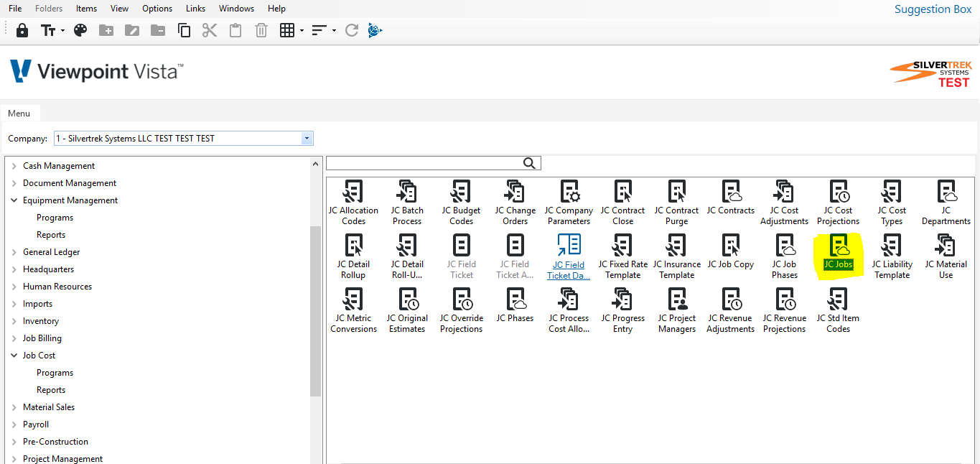Launch JC Job Copy
Image resolution: width=980 pixels, height=464 pixels.
pos(730,251)
